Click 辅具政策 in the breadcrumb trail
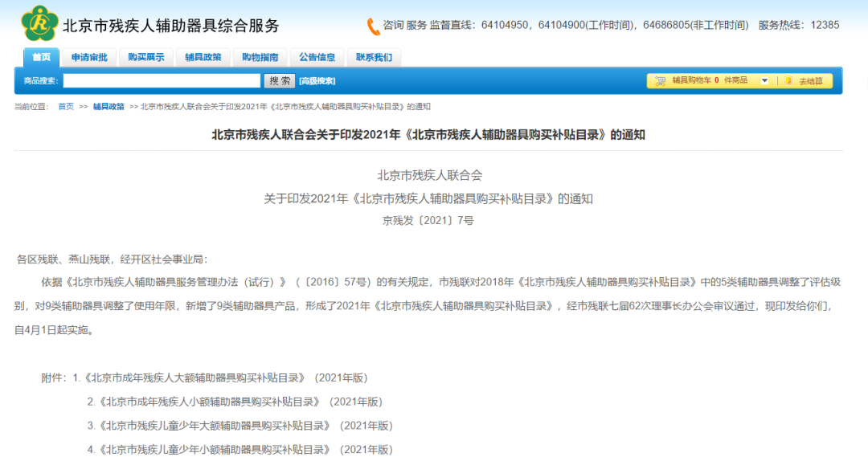The width and height of the screenshot is (868, 457). 108,107
